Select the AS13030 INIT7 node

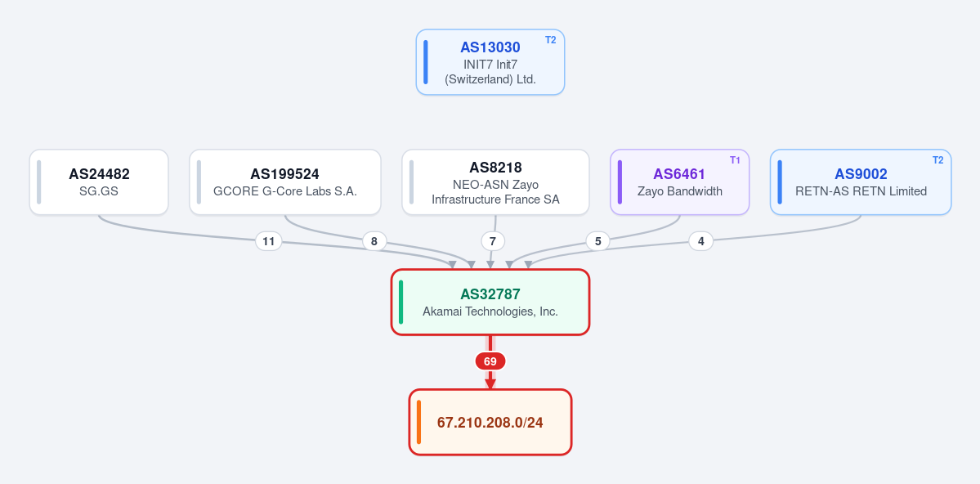click(490, 62)
